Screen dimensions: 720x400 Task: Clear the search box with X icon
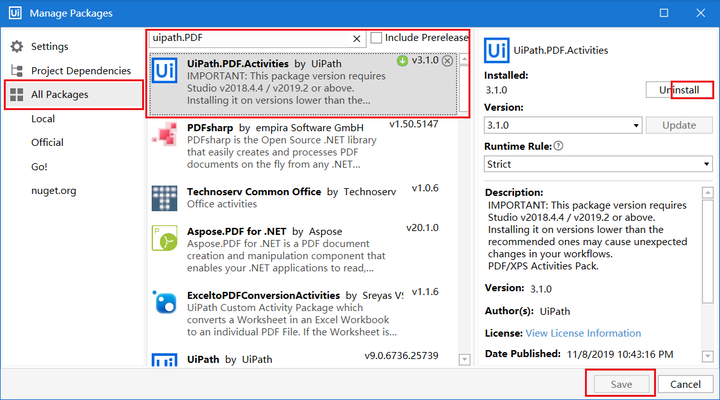click(357, 39)
